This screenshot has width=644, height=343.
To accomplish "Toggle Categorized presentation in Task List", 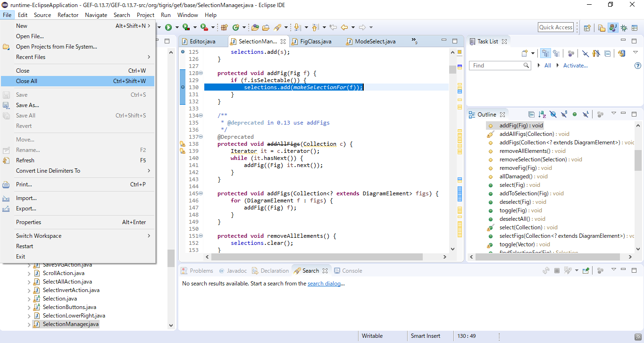I will point(546,53).
